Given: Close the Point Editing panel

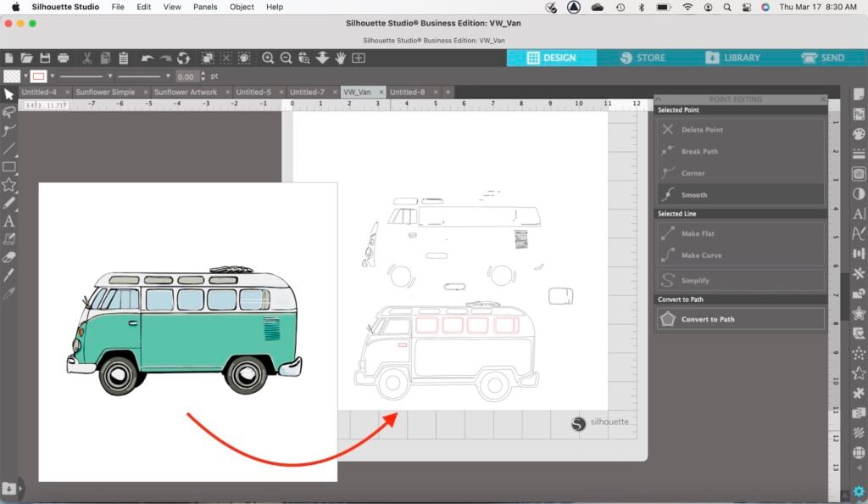Looking at the screenshot, I should [x=823, y=98].
